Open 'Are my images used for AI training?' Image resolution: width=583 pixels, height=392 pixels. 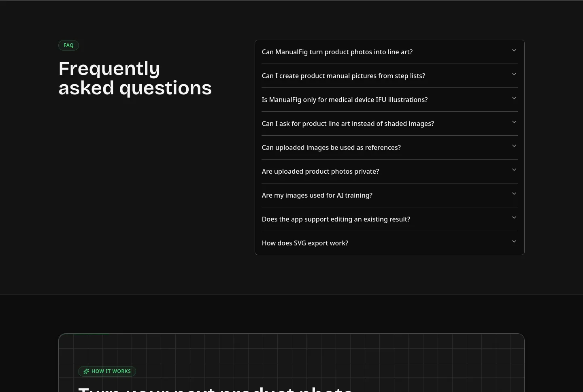coord(389,195)
